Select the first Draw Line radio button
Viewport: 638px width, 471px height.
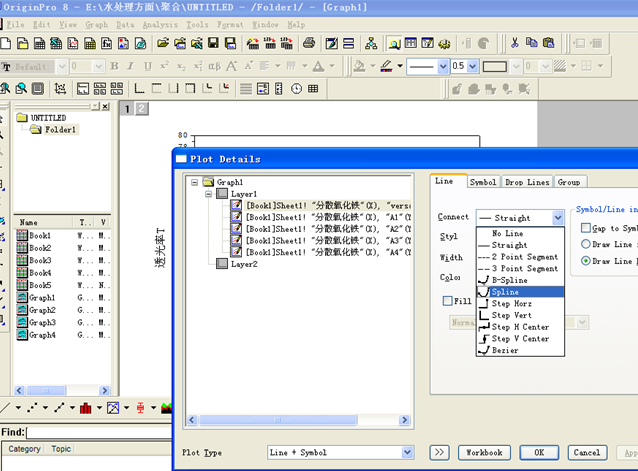click(x=586, y=244)
